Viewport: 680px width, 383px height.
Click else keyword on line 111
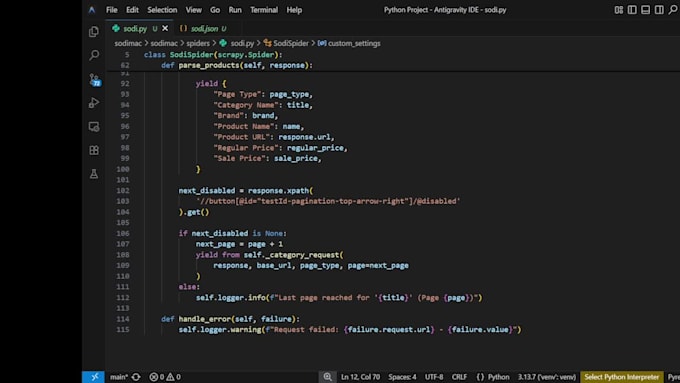[x=187, y=287]
